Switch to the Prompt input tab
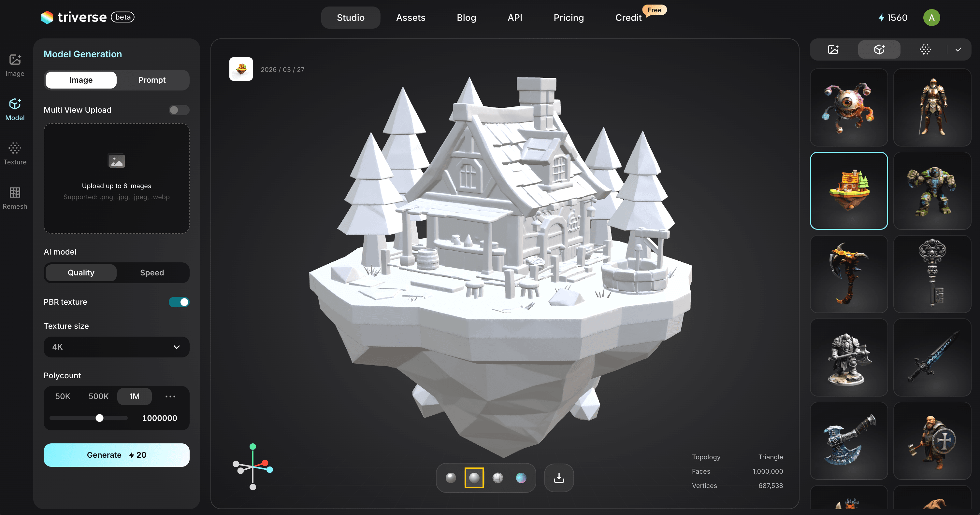980x515 pixels. click(x=152, y=80)
